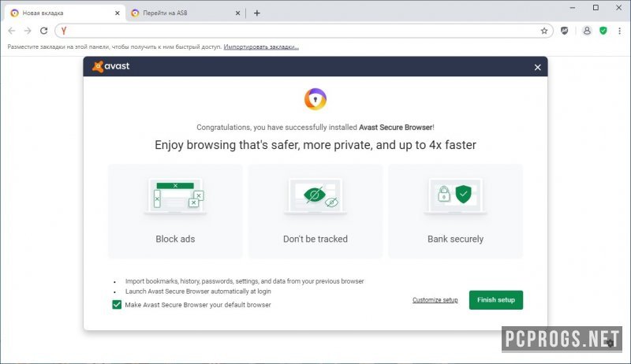Switch to the Перейти на ASB tab
631x364 pixels.
tap(185, 13)
